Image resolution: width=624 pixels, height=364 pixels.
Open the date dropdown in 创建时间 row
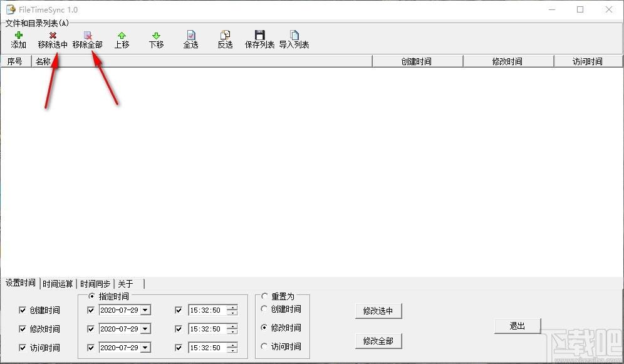pos(145,310)
